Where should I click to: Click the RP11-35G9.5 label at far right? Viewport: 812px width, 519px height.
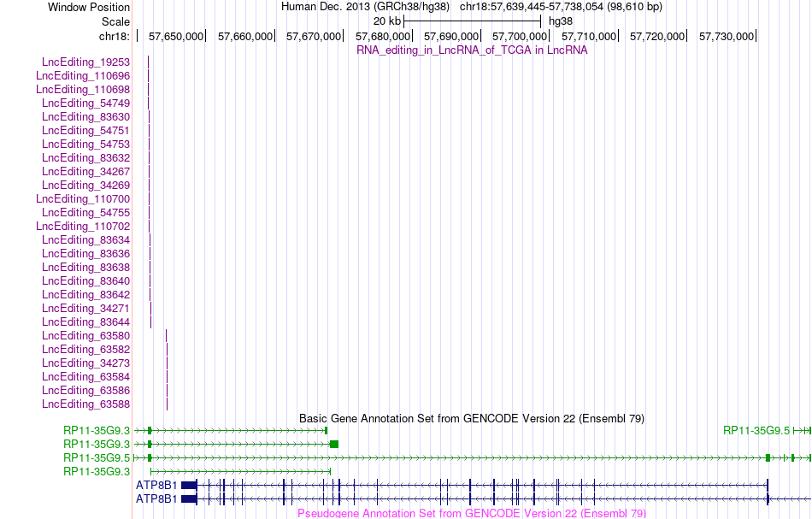tap(756, 430)
